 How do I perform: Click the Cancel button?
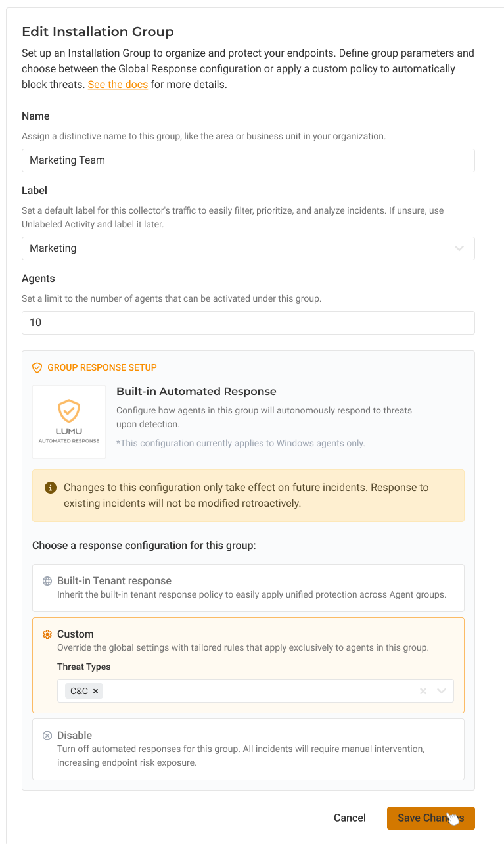point(350,818)
